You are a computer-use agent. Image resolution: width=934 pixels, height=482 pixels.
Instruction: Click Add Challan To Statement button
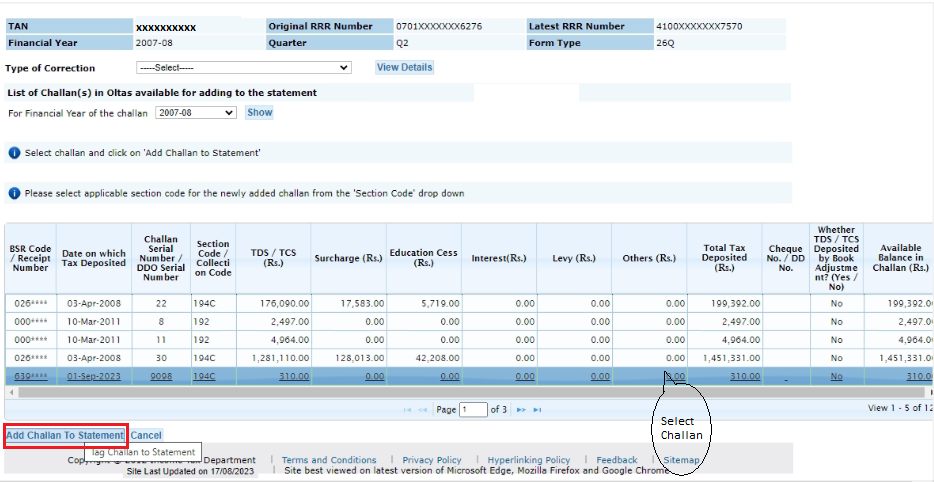pos(65,436)
